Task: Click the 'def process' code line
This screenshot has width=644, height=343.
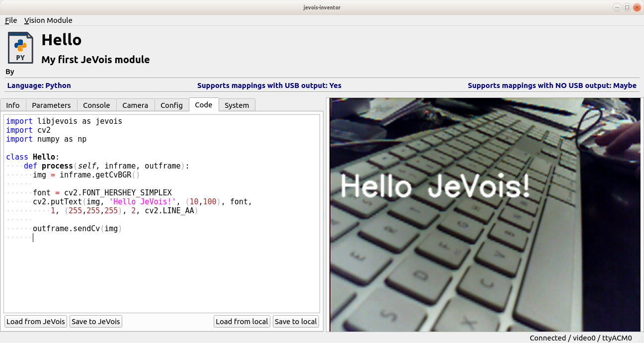Action: 106,166
